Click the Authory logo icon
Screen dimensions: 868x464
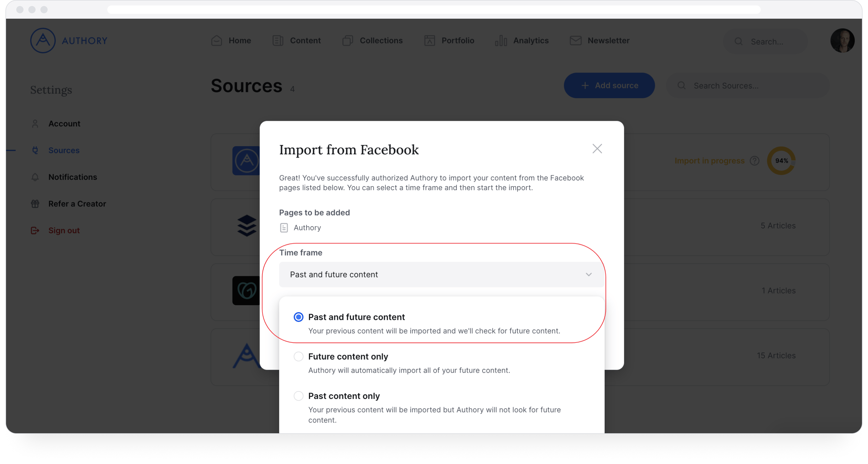click(x=43, y=40)
